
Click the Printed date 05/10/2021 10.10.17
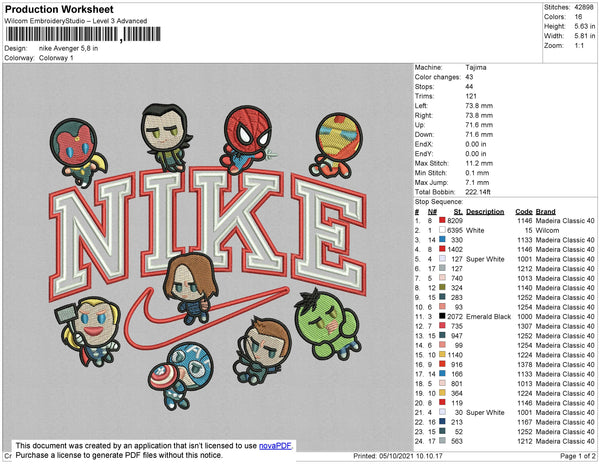tap(411, 456)
